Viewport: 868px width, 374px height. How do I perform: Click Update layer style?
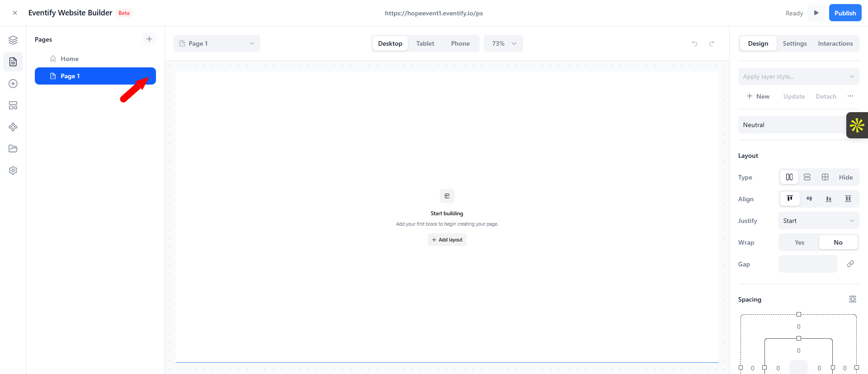794,96
